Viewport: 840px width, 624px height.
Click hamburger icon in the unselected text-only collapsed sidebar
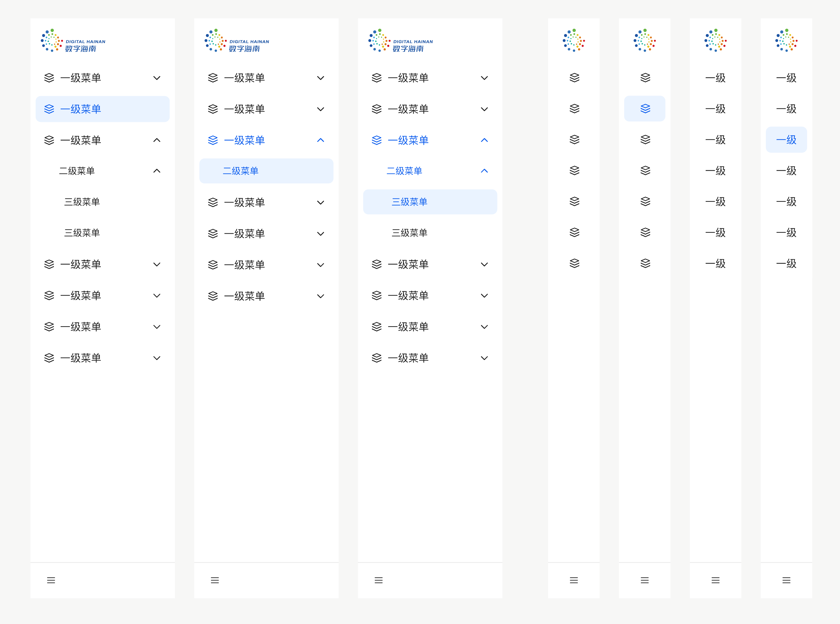pos(715,580)
